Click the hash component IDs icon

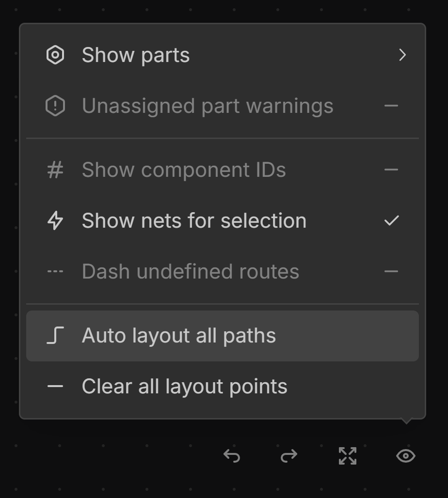coord(55,170)
